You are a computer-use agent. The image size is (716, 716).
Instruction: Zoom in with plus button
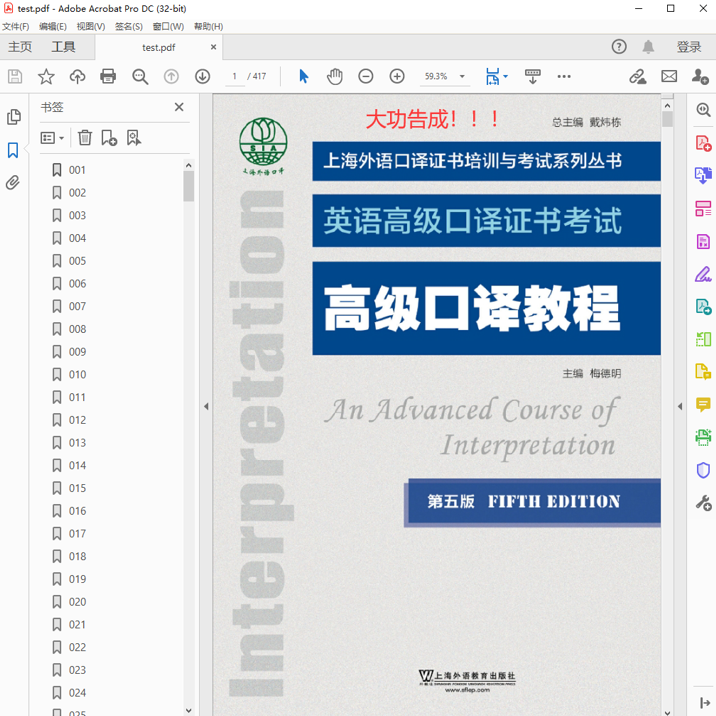[x=397, y=76]
